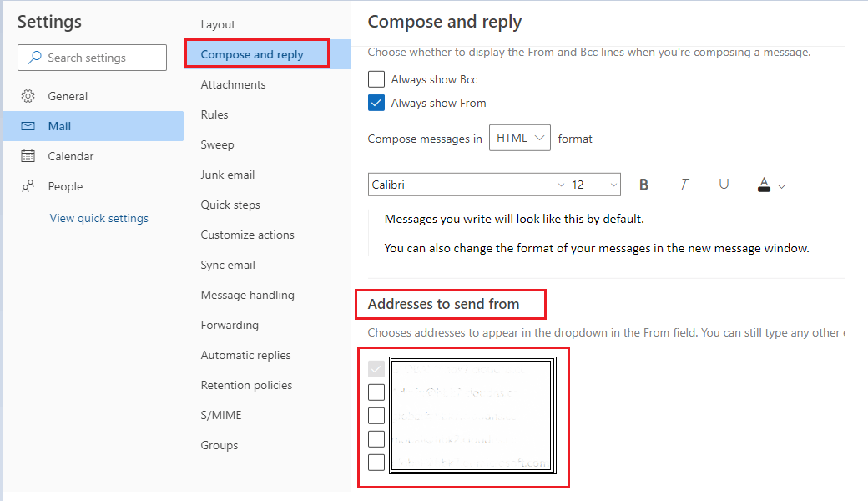Toggle Bold formatting for default font
Screen dimensions: 868x501
click(643, 185)
